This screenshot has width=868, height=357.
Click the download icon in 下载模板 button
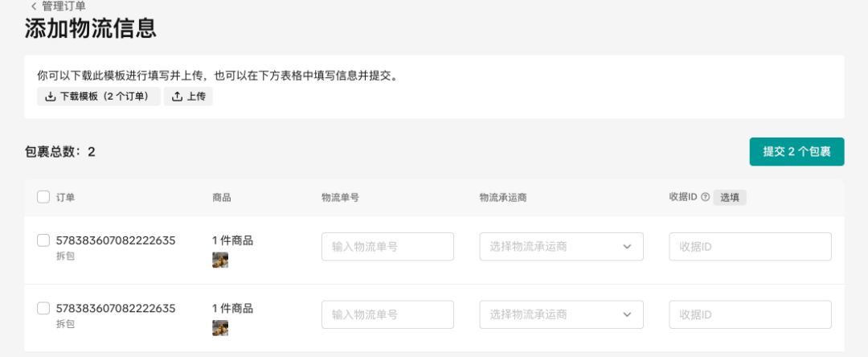pos(50,96)
